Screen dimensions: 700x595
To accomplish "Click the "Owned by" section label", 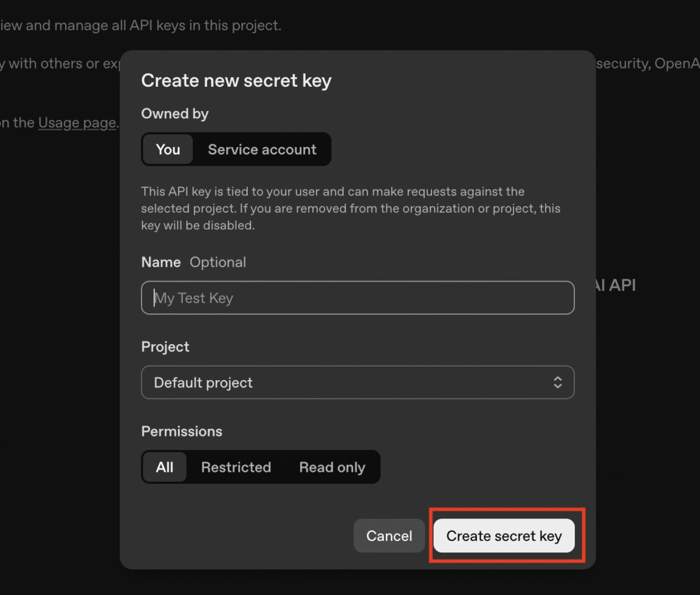I will (x=175, y=114).
